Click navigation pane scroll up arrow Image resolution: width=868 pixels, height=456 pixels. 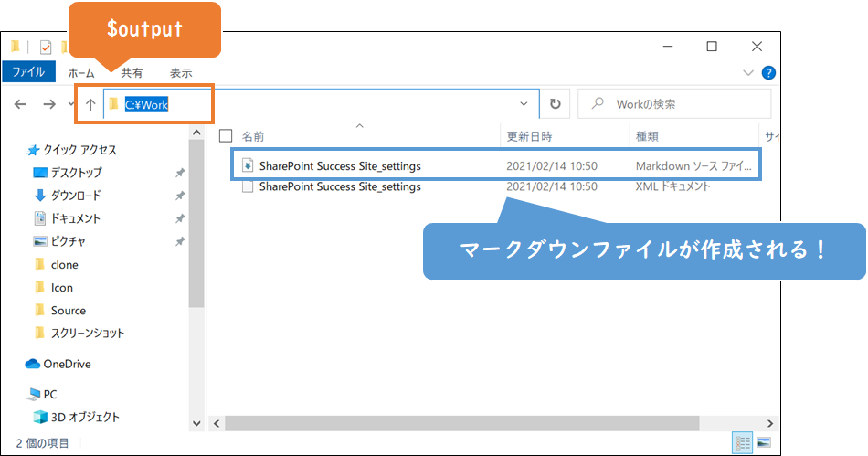[x=196, y=133]
